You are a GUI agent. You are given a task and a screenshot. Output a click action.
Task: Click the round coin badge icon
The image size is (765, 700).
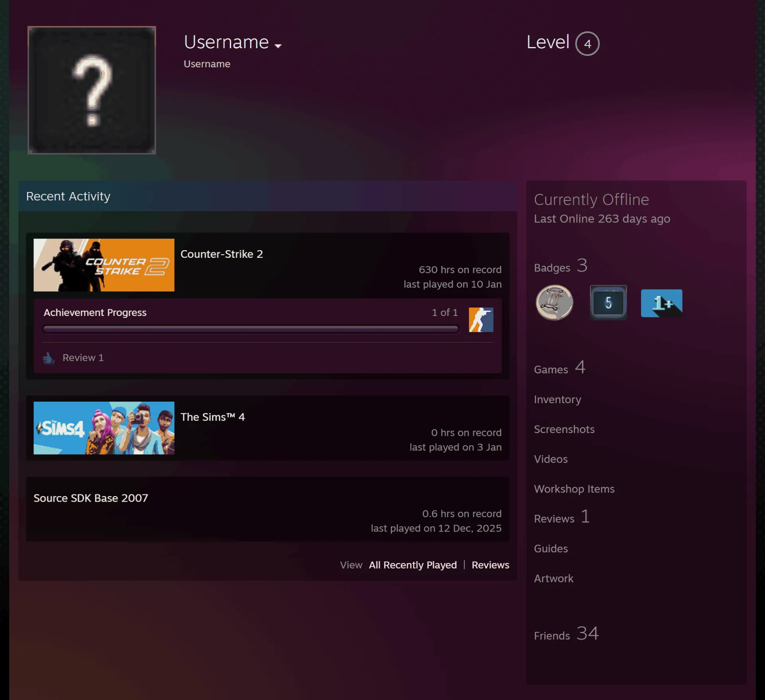point(554,303)
